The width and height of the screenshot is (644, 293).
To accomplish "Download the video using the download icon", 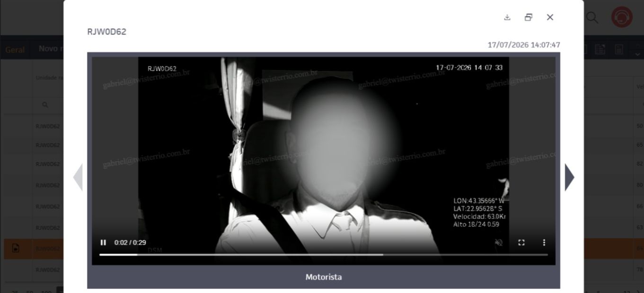I will tap(507, 17).
